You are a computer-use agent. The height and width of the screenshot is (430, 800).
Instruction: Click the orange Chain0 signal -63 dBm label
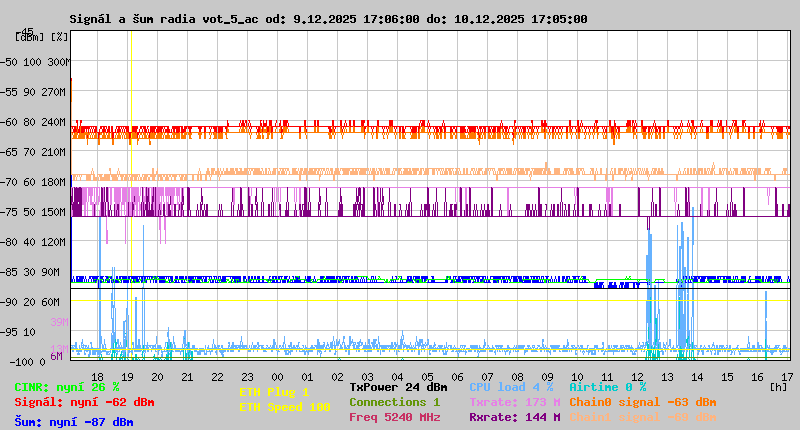click(x=642, y=402)
